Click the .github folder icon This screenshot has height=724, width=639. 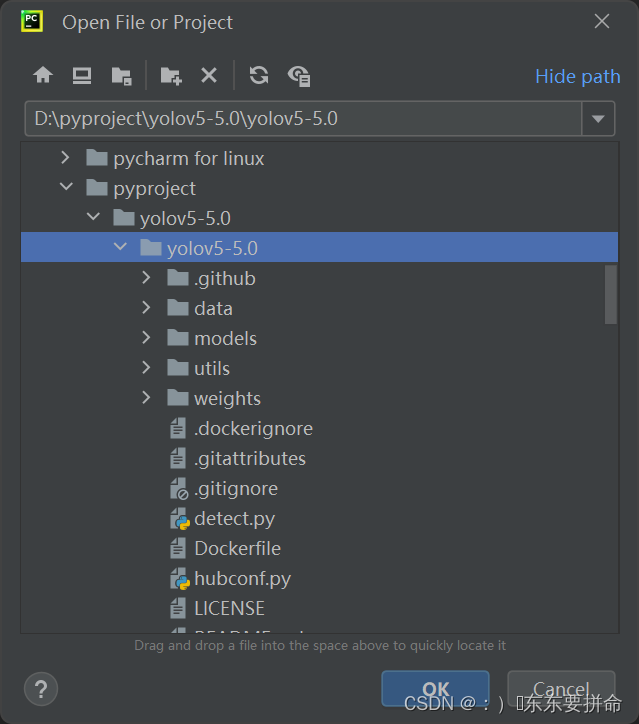click(178, 278)
